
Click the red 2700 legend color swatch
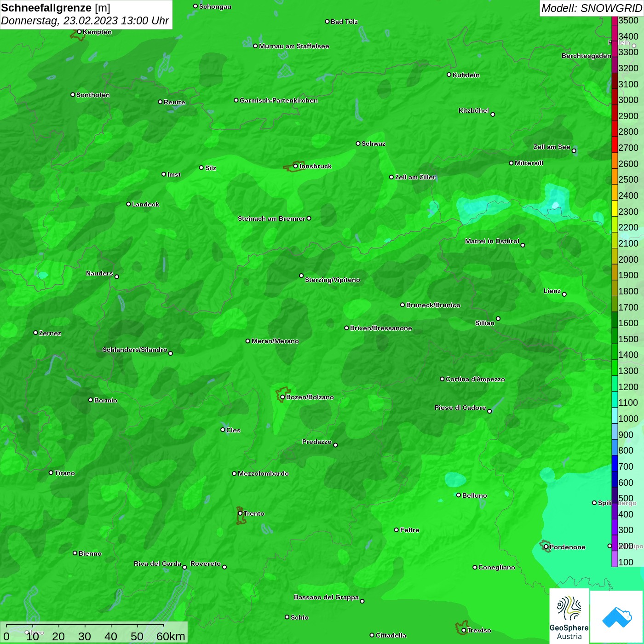(x=615, y=144)
